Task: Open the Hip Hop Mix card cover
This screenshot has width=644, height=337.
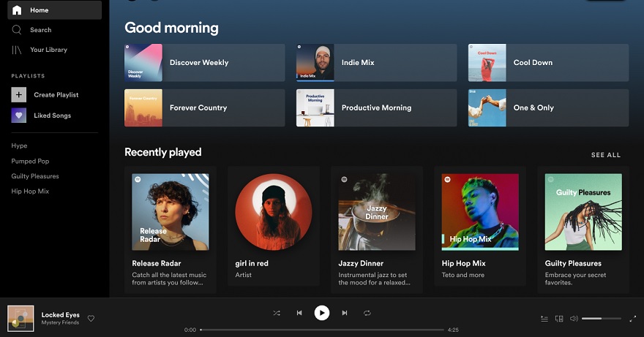Action: click(x=480, y=212)
